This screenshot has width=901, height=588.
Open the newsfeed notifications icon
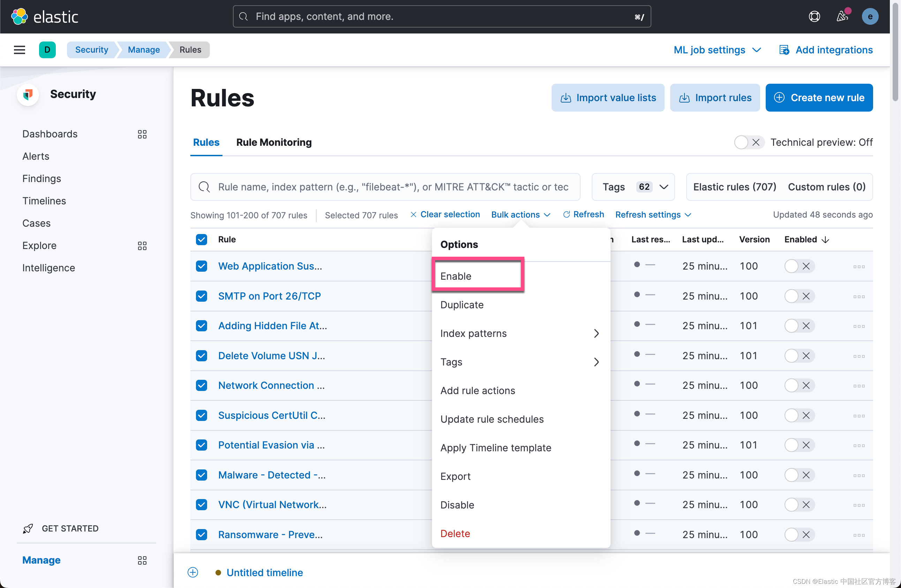[842, 16]
